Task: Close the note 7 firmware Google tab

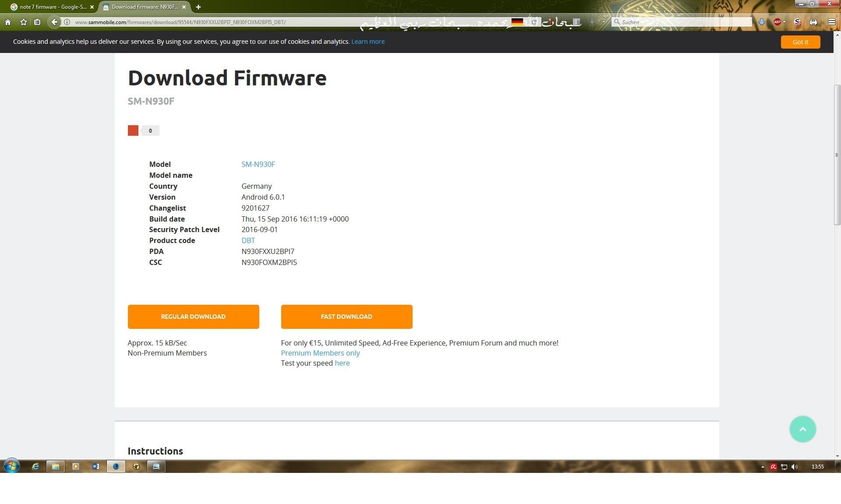Action: click(92, 7)
